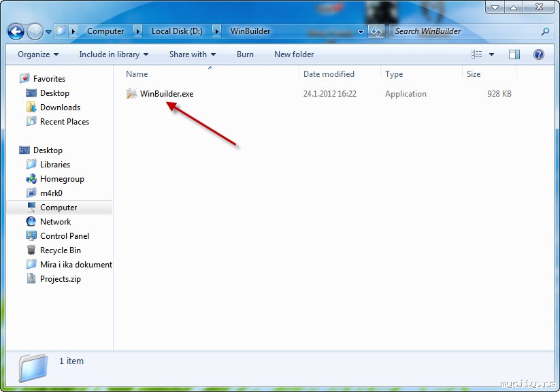Screen dimensions: 560x392
Task: Expand the arrow before Computer in breadcrumb
Action: tap(73, 31)
